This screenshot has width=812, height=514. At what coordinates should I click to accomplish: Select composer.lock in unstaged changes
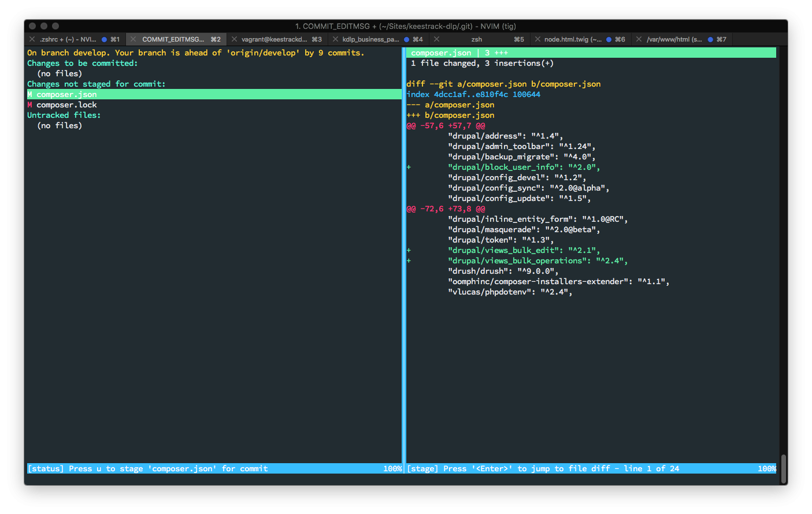tap(66, 105)
